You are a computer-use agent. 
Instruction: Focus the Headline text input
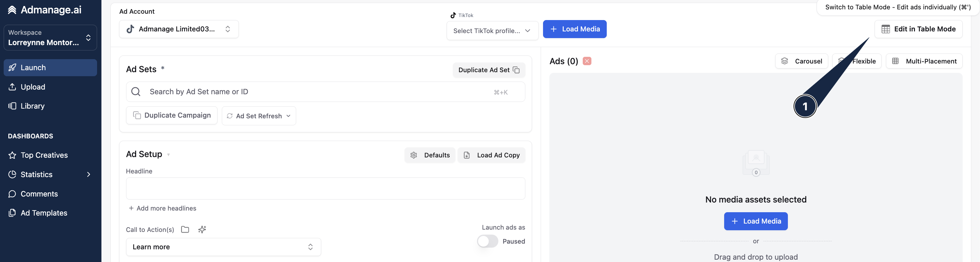pyautogui.click(x=325, y=188)
